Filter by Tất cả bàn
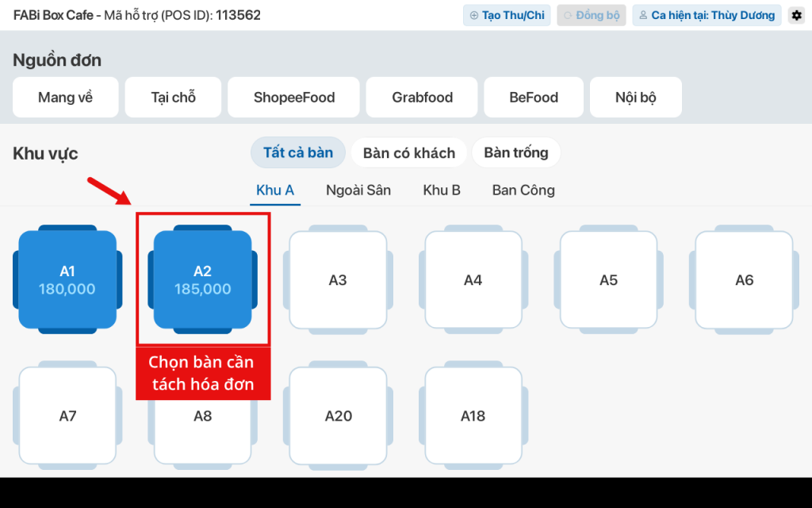Screen dimensions: 812x508 point(298,152)
